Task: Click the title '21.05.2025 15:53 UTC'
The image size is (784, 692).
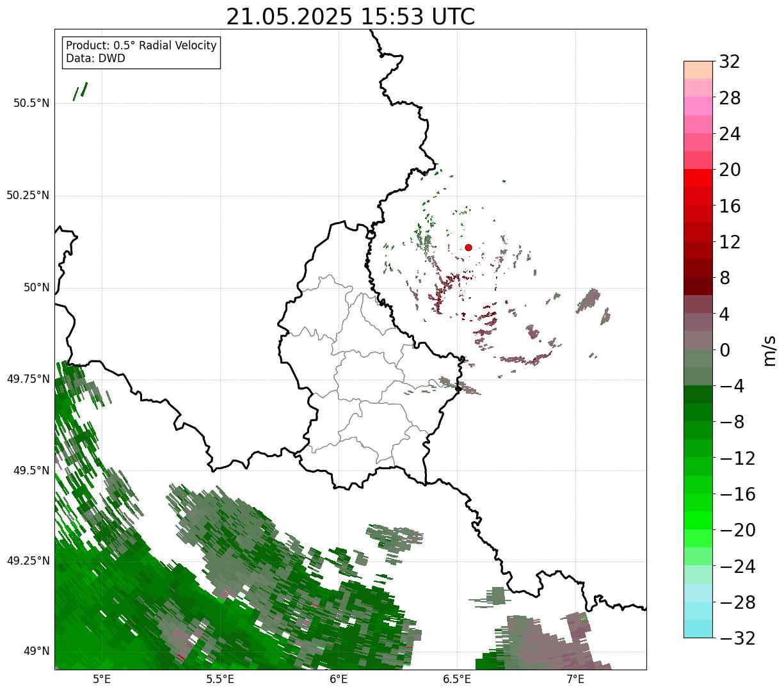Action: tap(351, 17)
